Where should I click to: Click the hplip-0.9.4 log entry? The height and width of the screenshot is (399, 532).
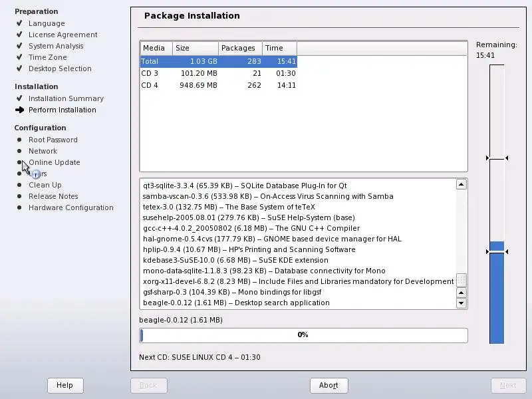click(249, 249)
